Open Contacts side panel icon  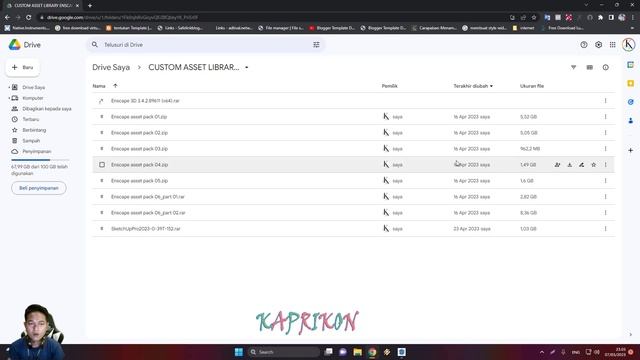click(631, 121)
